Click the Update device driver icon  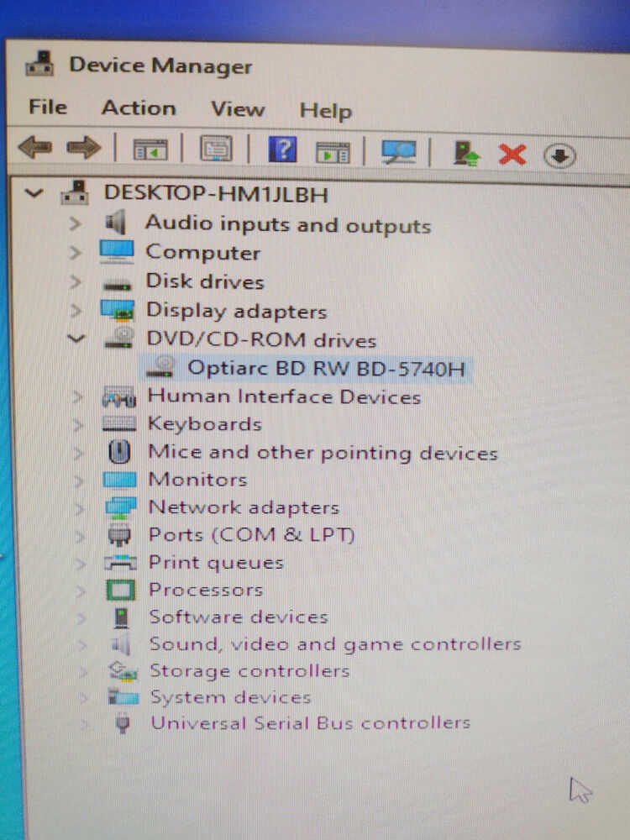[466, 154]
